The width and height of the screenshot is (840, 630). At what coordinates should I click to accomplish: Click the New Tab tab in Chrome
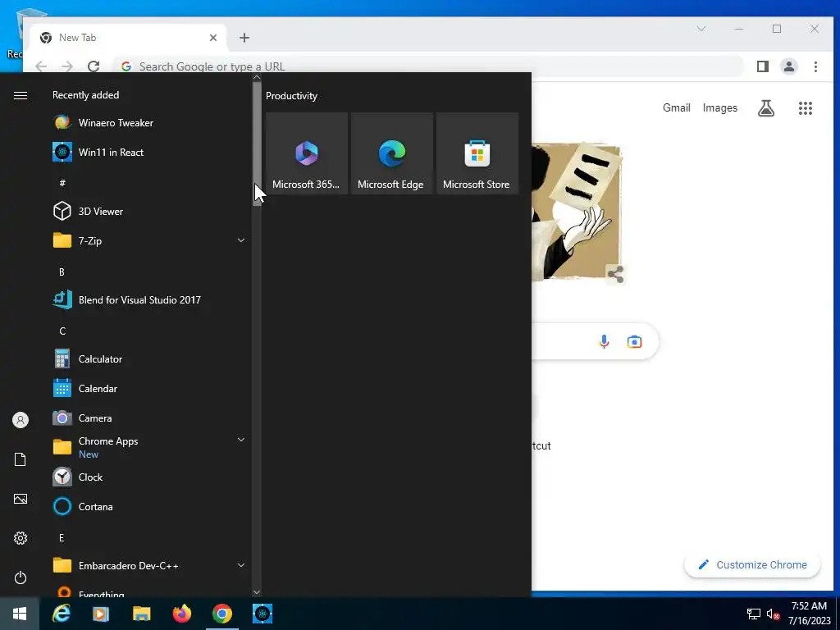pyautogui.click(x=129, y=38)
